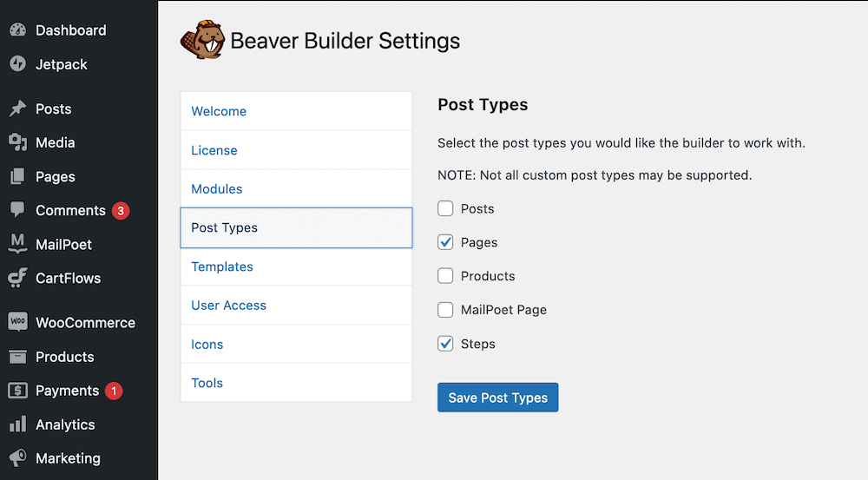868x480 pixels.
Task: Open the User Access tab
Action: pyautogui.click(x=296, y=305)
